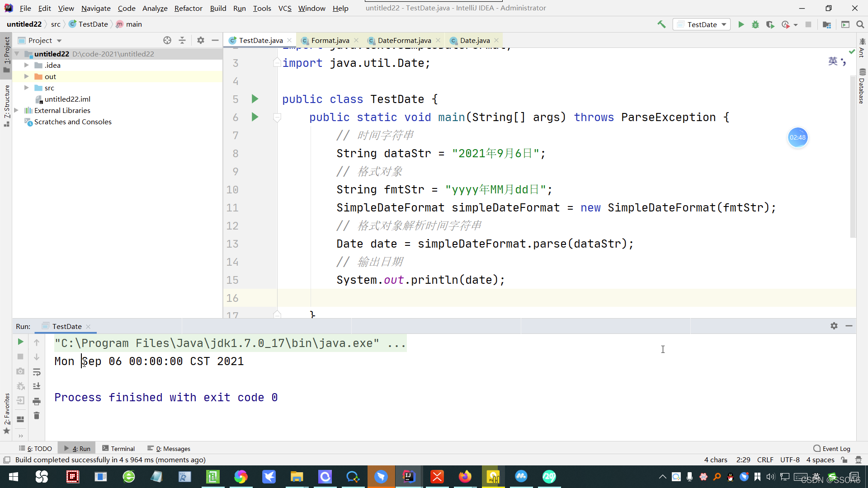Open the VCS menu
This screenshot has height=488, width=868.
[x=285, y=8]
